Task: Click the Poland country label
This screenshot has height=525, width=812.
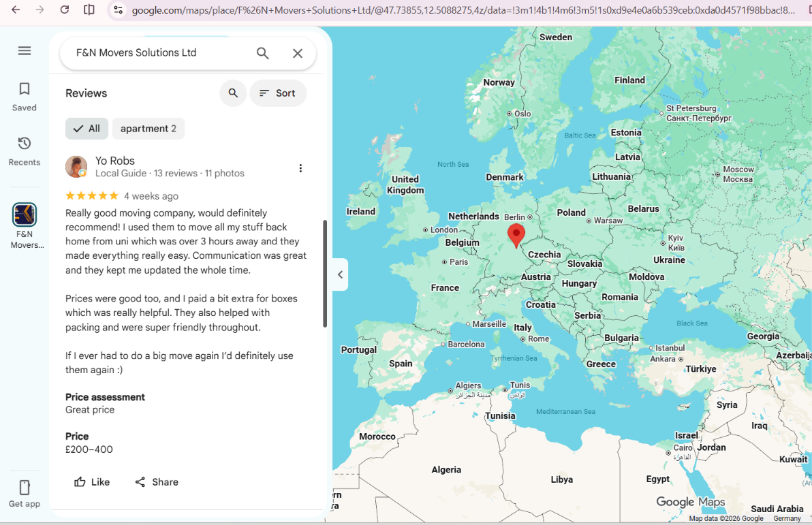Action: pos(572,212)
